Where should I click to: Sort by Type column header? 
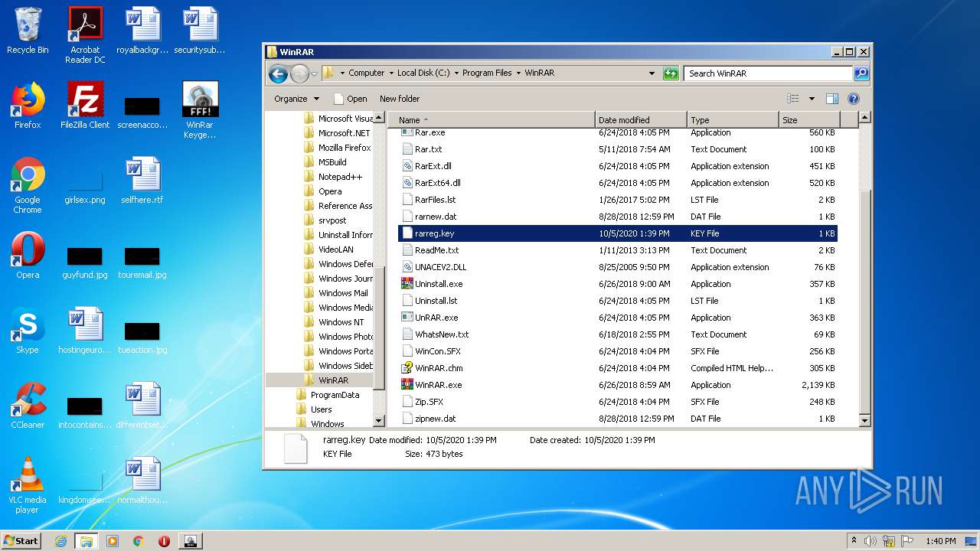pyautogui.click(x=733, y=120)
